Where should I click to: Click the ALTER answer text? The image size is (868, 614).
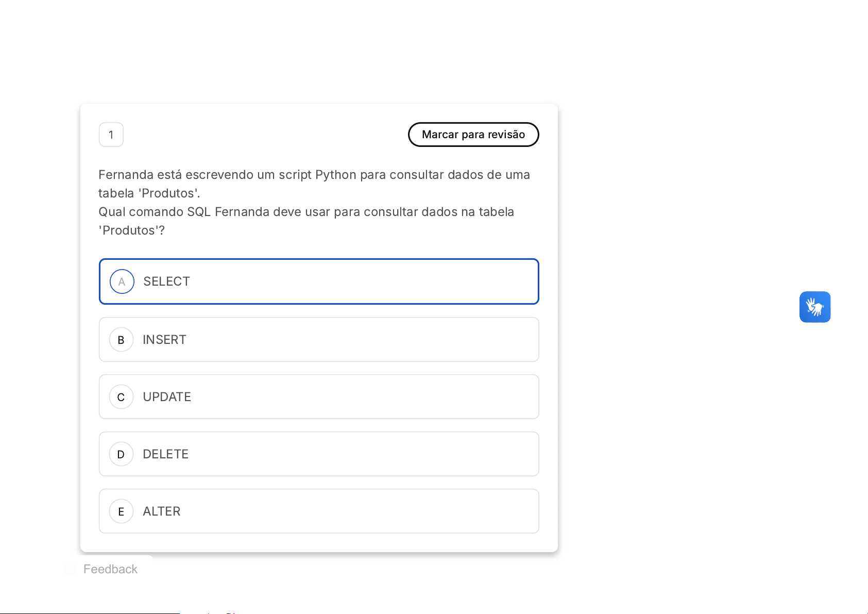coord(162,511)
